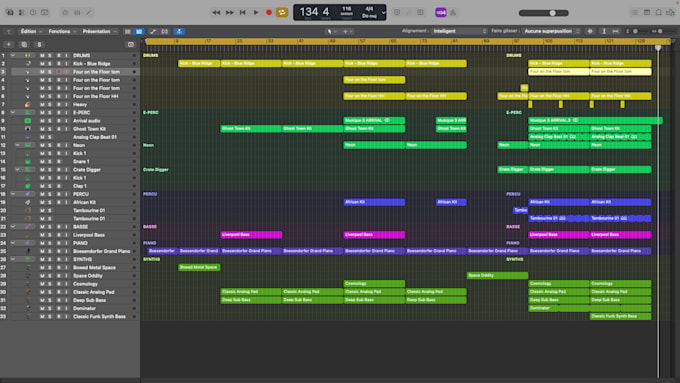Collapse the PERCU track stack
This screenshot has width=680, height=383.
13,194
